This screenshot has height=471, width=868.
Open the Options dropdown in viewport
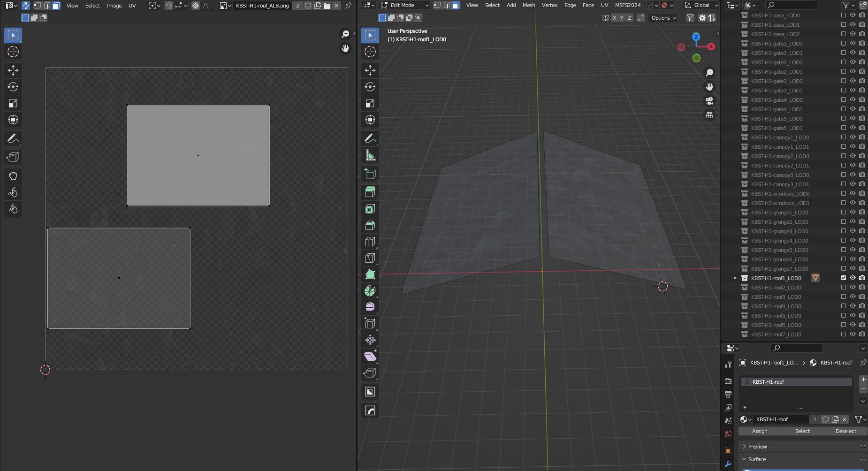(x=663, y=18)
